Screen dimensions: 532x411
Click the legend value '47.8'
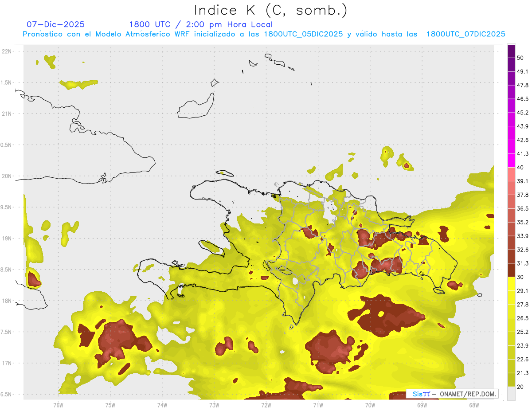pos(523,85)
